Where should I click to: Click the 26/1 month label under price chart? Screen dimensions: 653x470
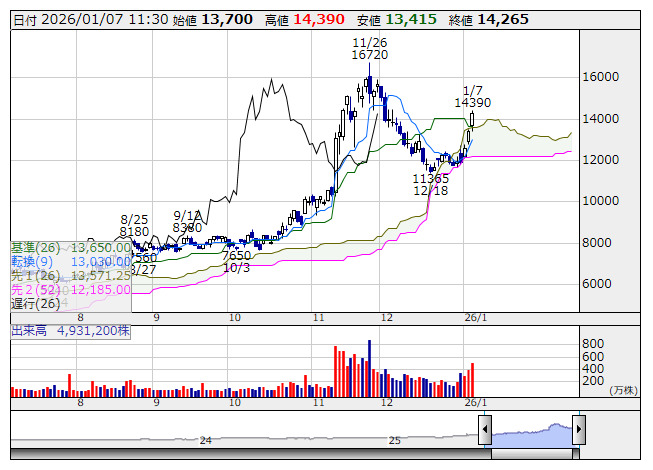(x=476, y=318)
